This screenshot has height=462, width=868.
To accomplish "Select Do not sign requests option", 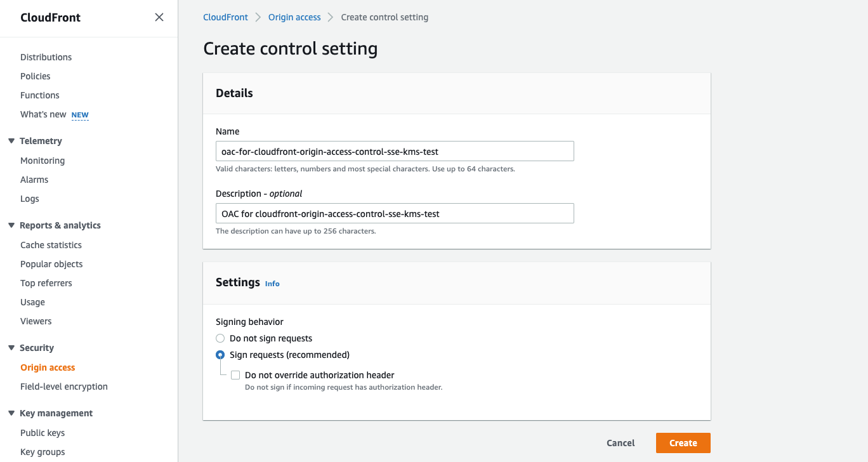I will point(220,338).
